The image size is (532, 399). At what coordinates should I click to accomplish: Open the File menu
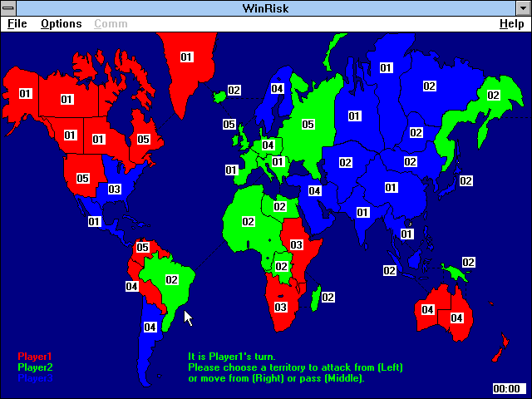17,24
